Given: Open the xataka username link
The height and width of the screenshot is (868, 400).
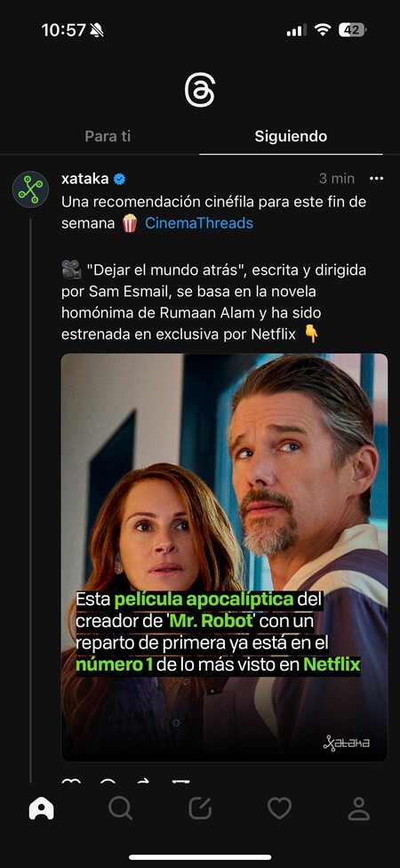Looking at the screenshot, I should coord(85,179).
